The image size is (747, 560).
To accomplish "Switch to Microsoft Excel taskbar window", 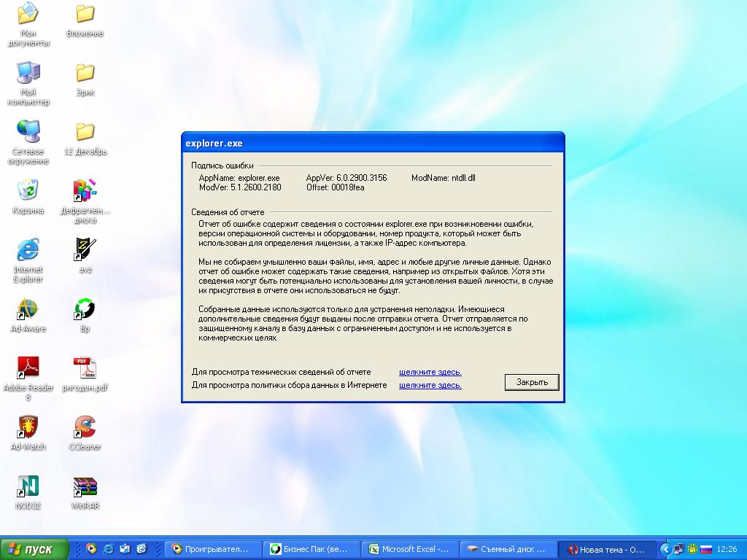I will click(411, 549).
